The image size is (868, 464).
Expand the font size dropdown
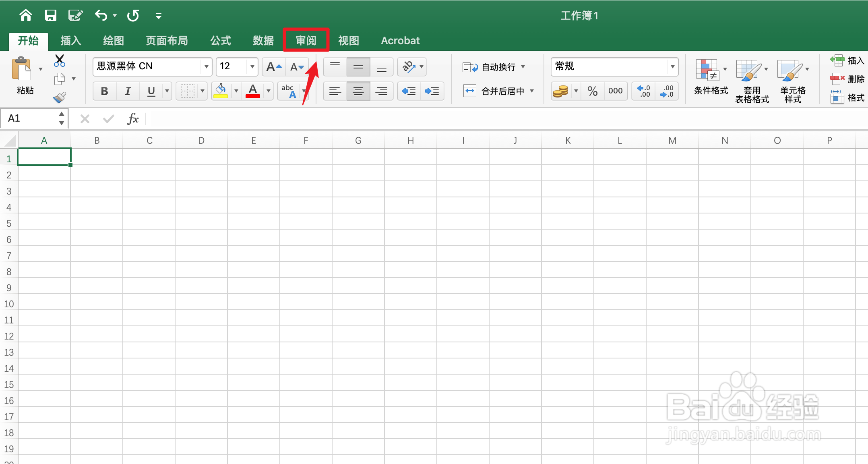pyautogui.click(x=252, y=67)
